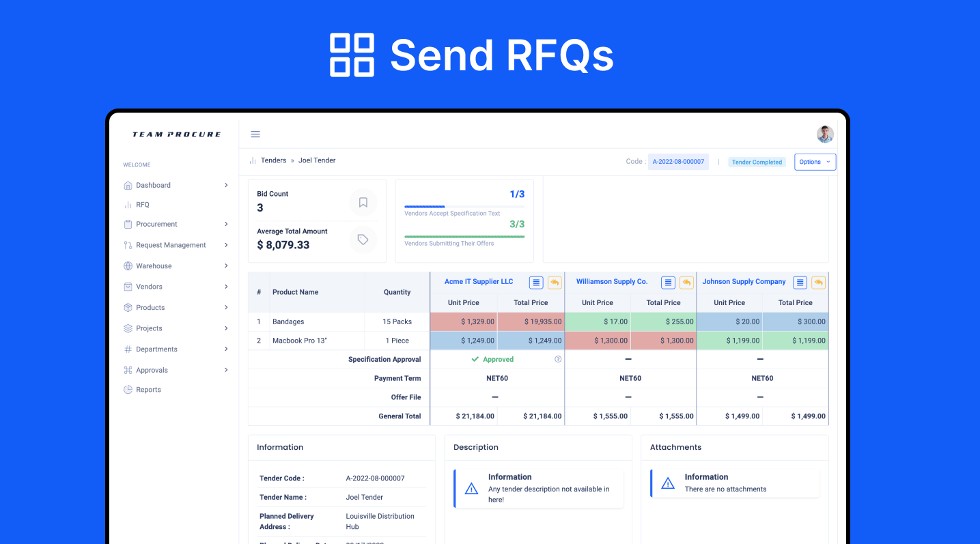
Task: Click Acme IT Supplier orange reply icon
Action: [555, 283]
